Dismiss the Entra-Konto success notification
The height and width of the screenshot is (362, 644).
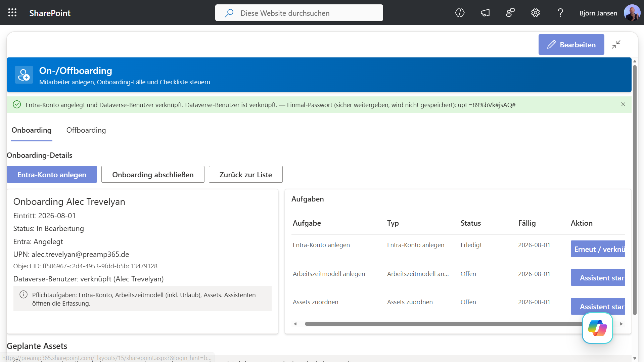coord(623,104)
